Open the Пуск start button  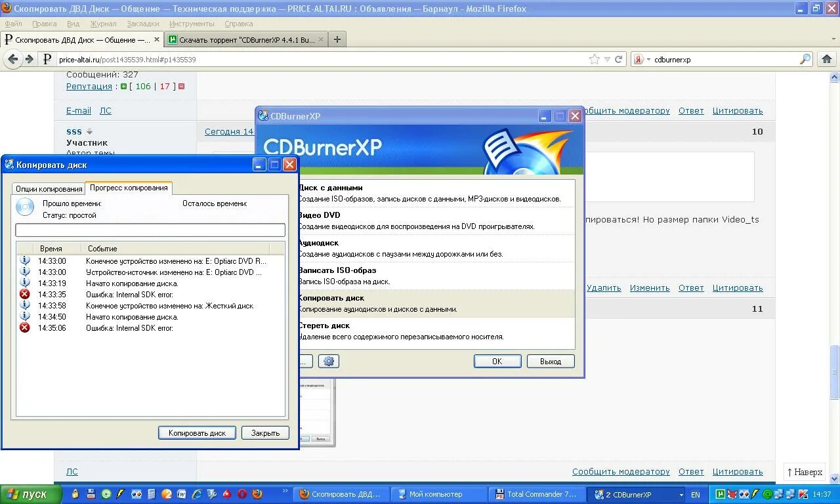pyautogui.click(x=31, y=494)
